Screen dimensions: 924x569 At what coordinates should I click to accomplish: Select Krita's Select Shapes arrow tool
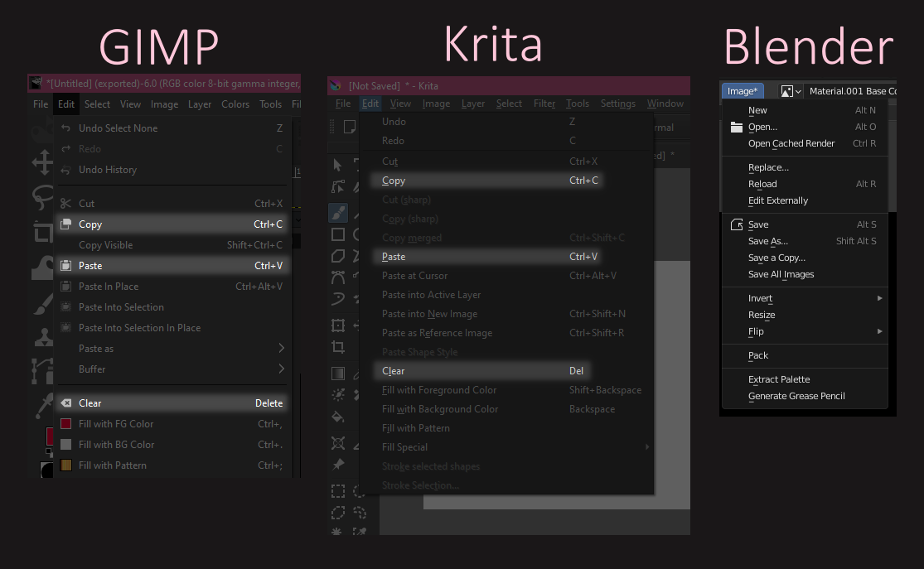[337, 165]
